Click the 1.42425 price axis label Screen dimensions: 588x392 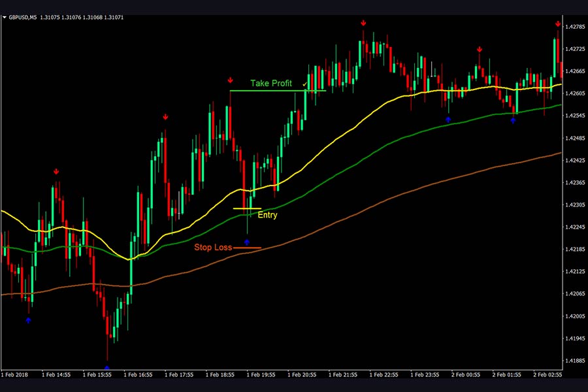click(575, 160)
